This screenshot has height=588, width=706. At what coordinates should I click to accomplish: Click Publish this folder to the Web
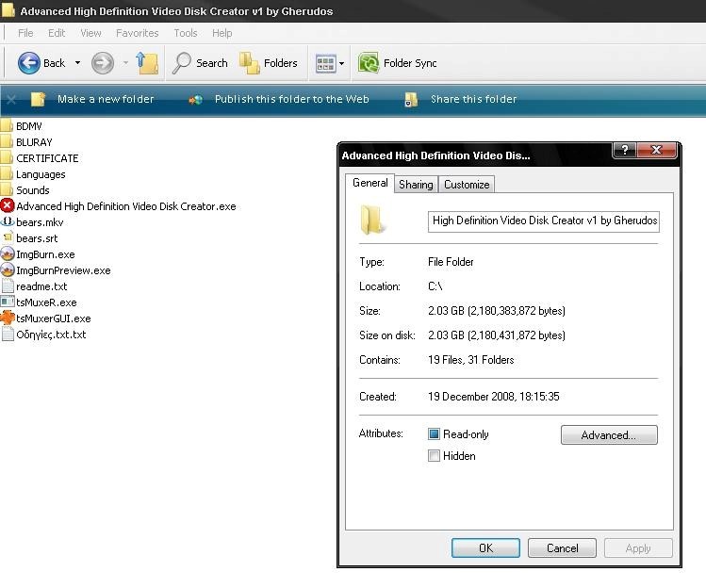[x=292, y=99]
